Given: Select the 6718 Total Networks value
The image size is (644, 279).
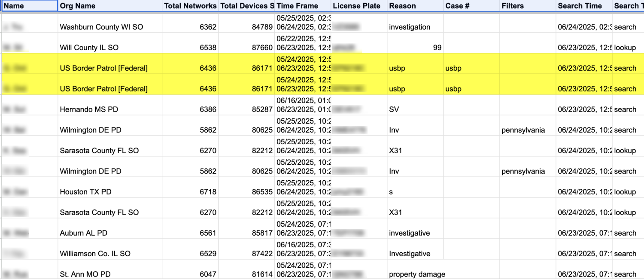Looking at the screenshot, I should 190,188.
